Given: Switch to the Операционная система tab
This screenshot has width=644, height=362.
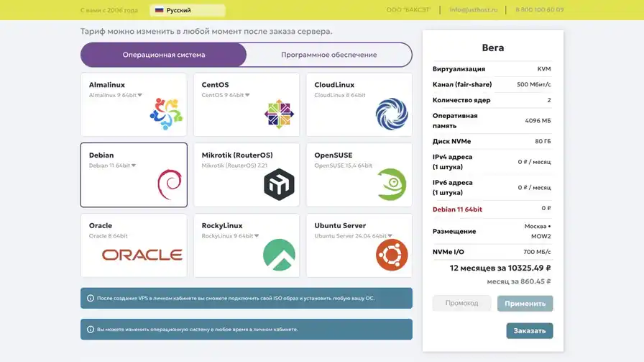Looking at the screenshot, I should [x=163, y=55].
